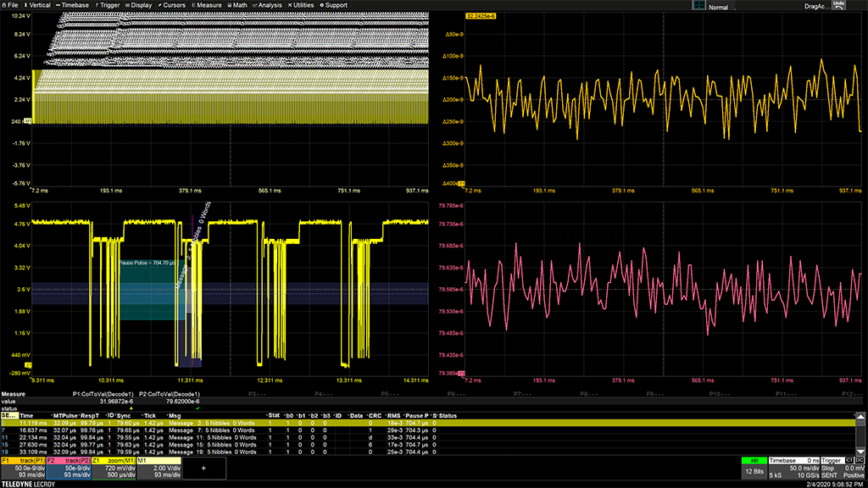Screen dimensions: 868x488
Task: Open the Z1 zoom(M1) descriptor box
Action: pyautogui.click(x=114, y=468)
